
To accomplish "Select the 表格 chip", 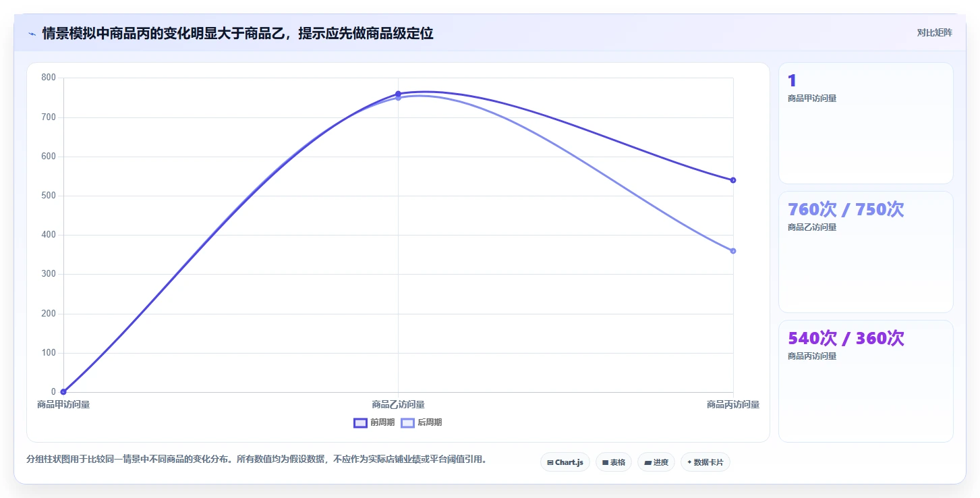I will click(x=614, y=462).
